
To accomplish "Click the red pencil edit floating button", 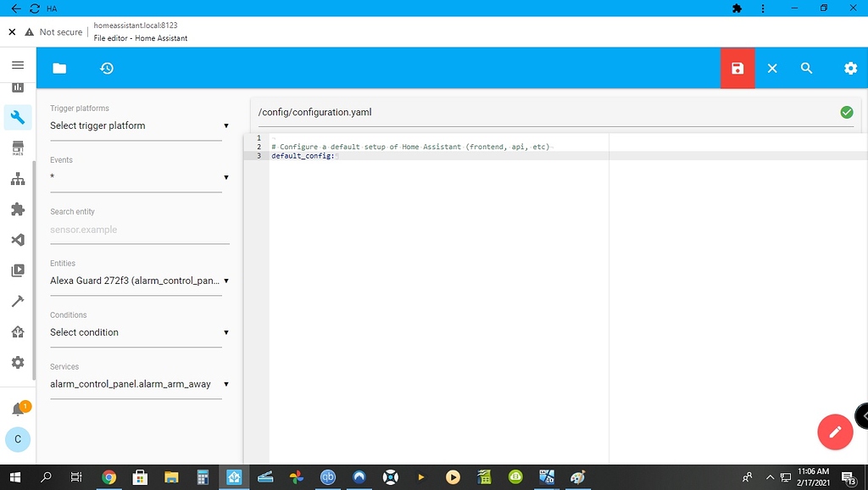I will 834,432.
